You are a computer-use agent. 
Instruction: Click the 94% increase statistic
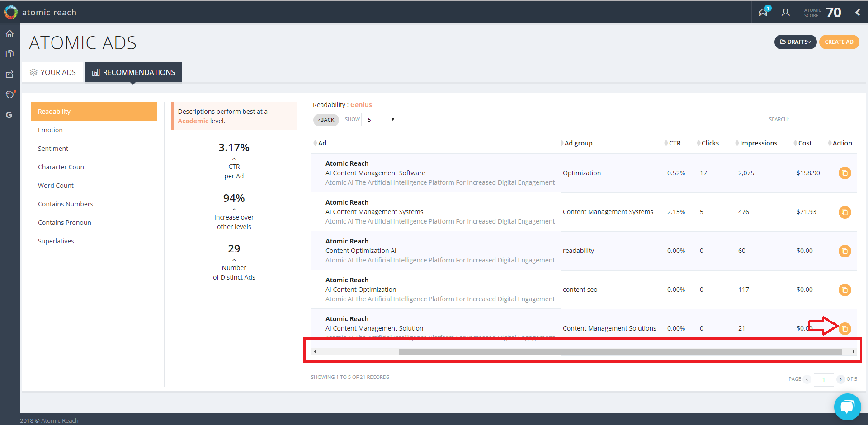(234, 198)
